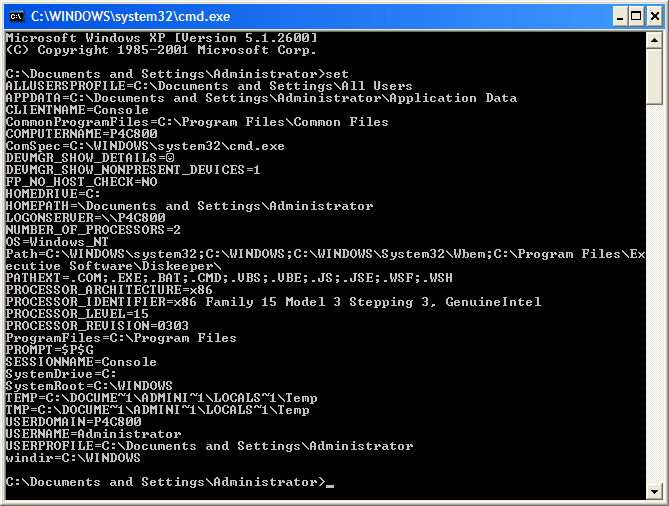
Task: Click the blinking cursor at the prompt
Action: pos(330,486)
